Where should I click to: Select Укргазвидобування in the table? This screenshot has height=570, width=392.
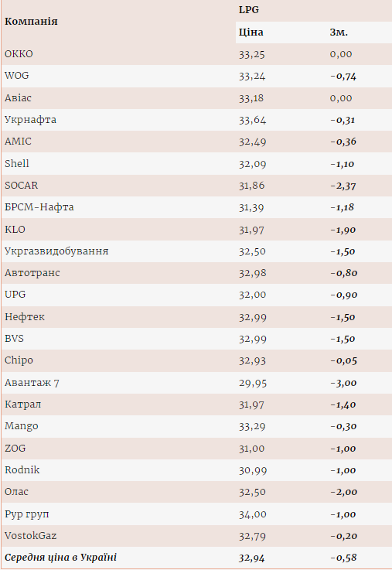coord(56,251)
